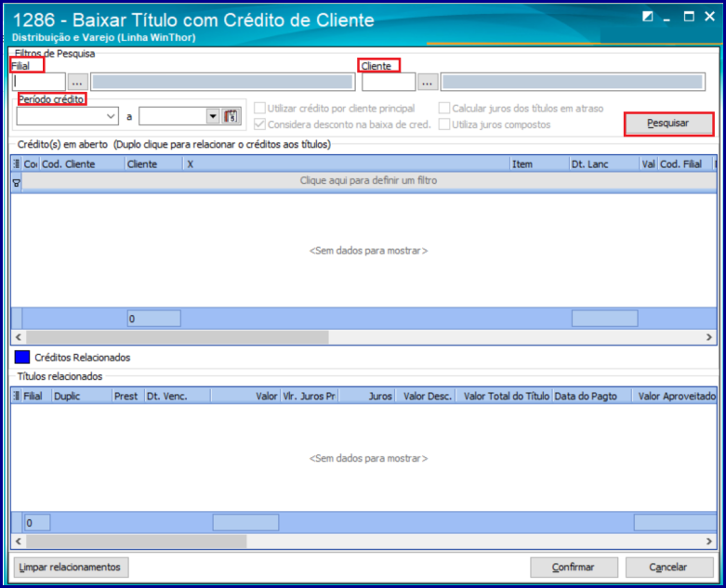Click credits grid horizontal scrollbar thumb
726x588 pixels.
tap(178, 337)
